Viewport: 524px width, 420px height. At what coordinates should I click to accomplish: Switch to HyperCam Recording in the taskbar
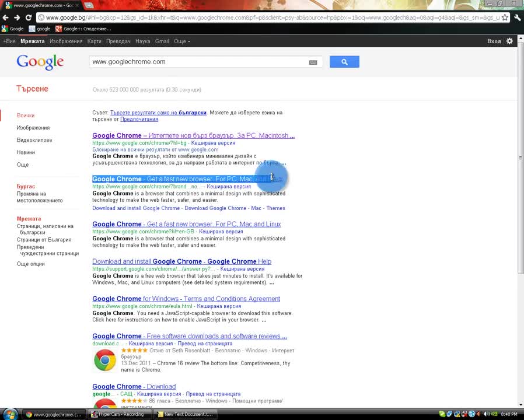[119, 414]
